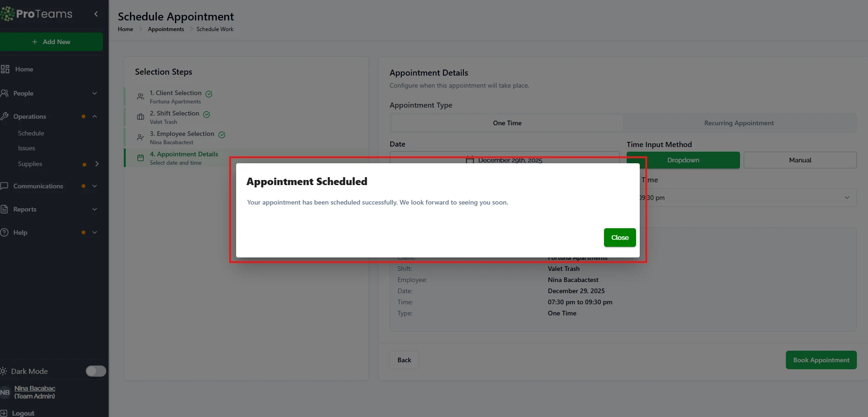The image size is (868, 417).
Task: Open Schedule under Operations
Action: point(31,133)
